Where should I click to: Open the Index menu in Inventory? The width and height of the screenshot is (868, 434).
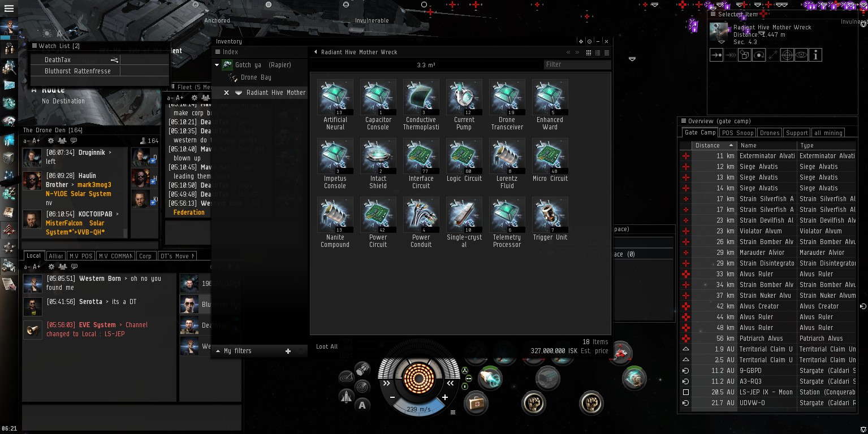coord(218,52)
